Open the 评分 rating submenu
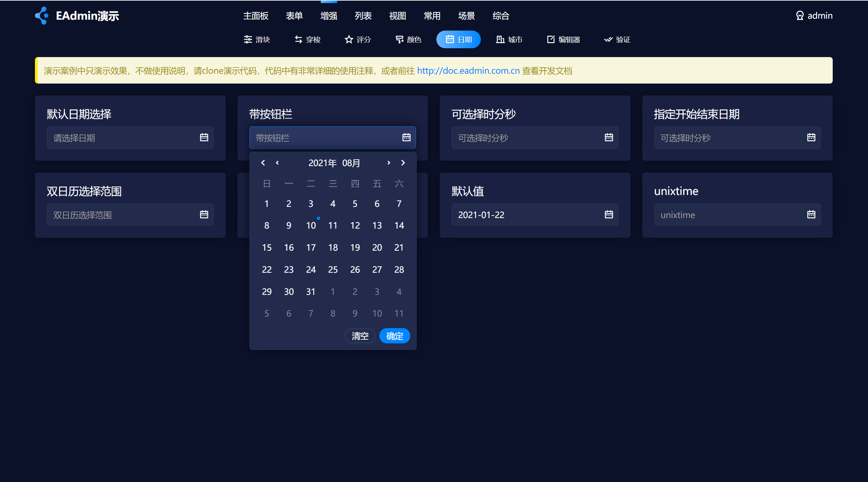868x482 pixels. [x=358, y=39]
